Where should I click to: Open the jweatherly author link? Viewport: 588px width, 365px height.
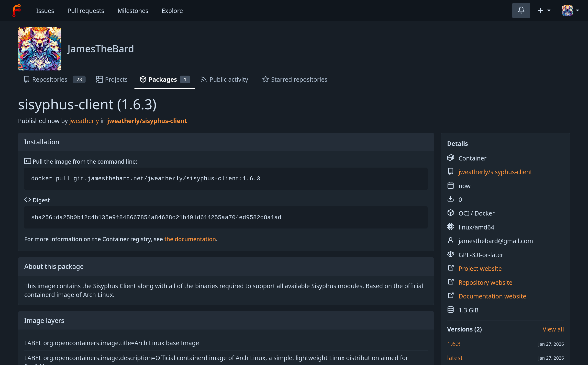[84, 121]
